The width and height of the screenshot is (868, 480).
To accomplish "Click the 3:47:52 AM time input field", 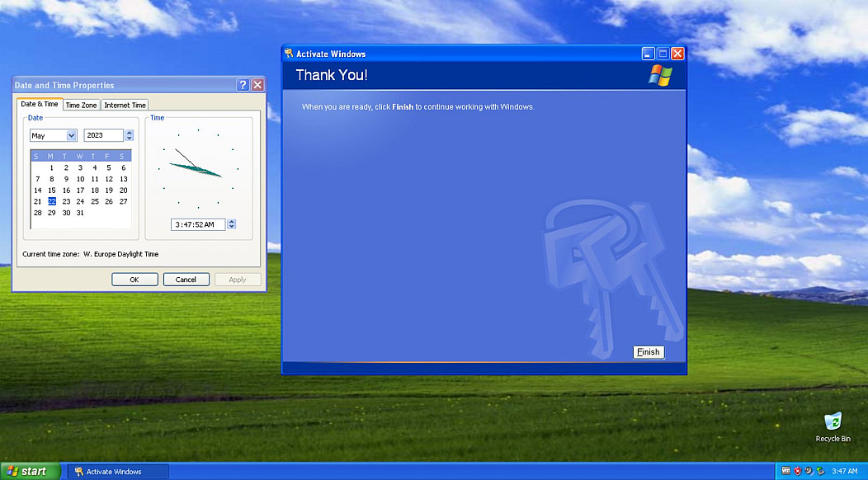I will [198, 224].
